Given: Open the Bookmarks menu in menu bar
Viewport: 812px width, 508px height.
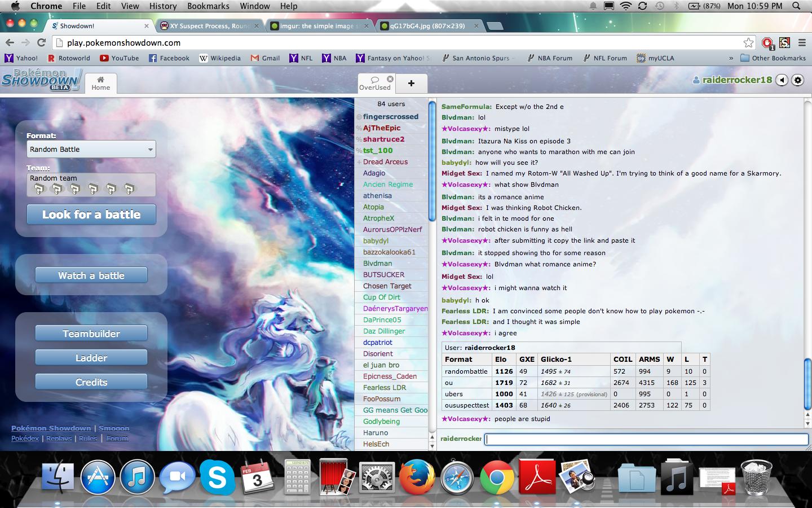Looking at the screenshot, I should (208, 6).
